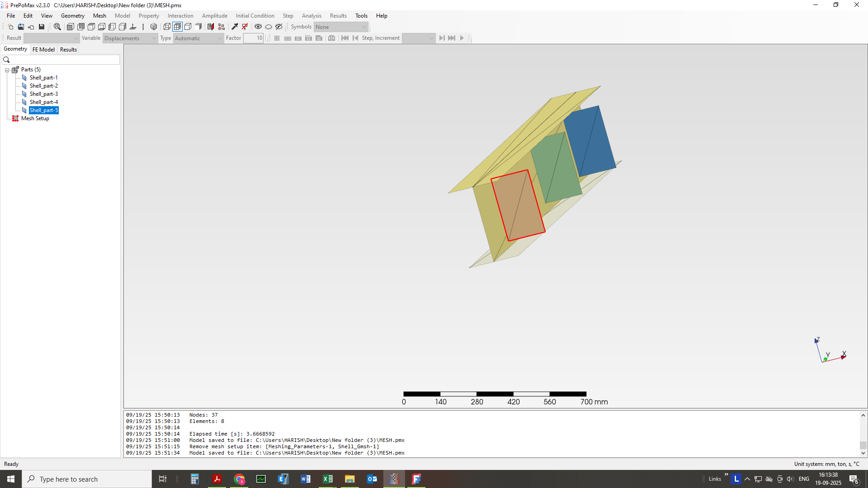This screenshot has height=488, width=868.
Task: Toggle Show all parts eye icon
Action: click(258, 27)
